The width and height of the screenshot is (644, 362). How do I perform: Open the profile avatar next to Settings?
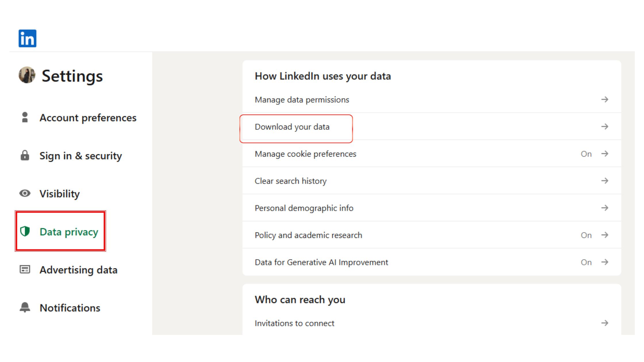click(x=27, y=75)
